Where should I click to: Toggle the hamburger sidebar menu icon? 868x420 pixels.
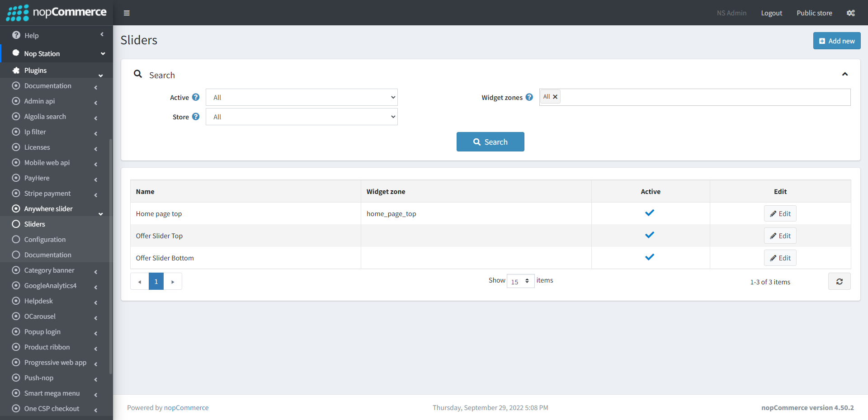pos(127,13)
